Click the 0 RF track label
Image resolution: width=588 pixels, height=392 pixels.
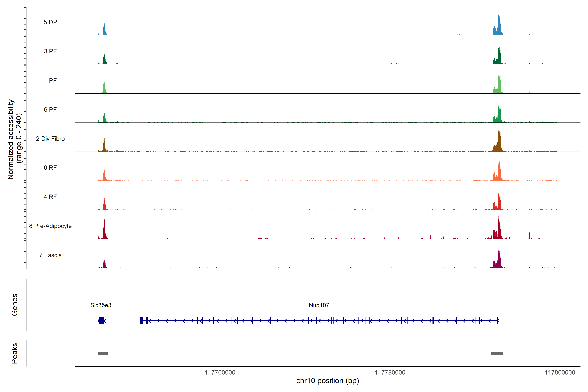50,168
